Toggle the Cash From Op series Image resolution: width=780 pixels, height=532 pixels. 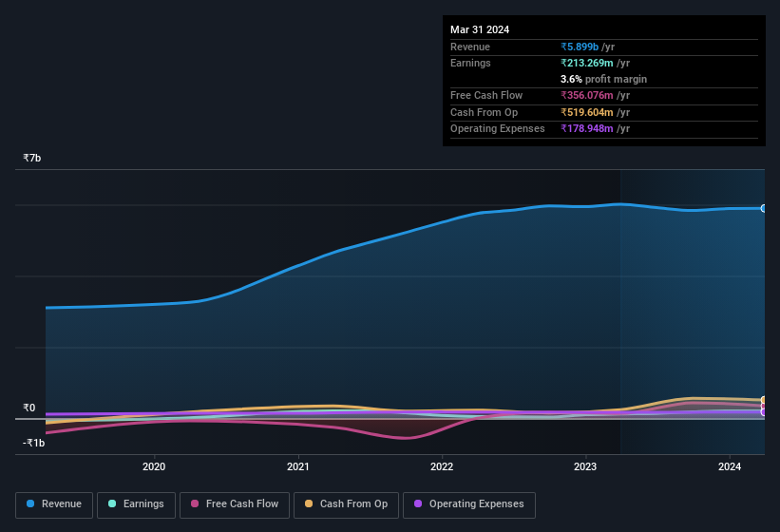(x=346, y=504)
